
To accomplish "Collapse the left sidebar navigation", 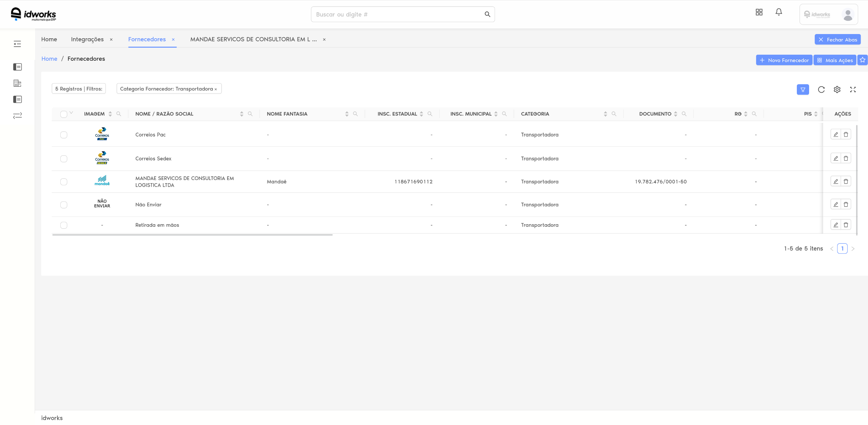I will coord(17,44).
